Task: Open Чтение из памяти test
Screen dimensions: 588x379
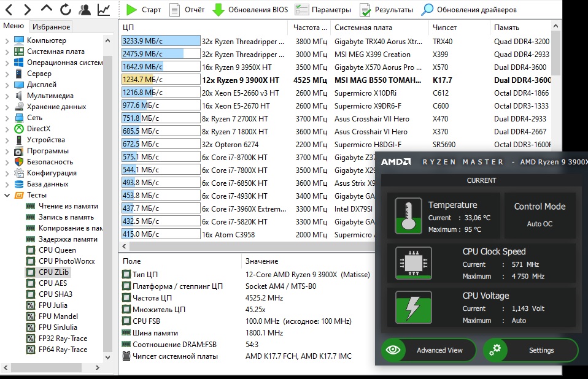Action: coord(68,206)
